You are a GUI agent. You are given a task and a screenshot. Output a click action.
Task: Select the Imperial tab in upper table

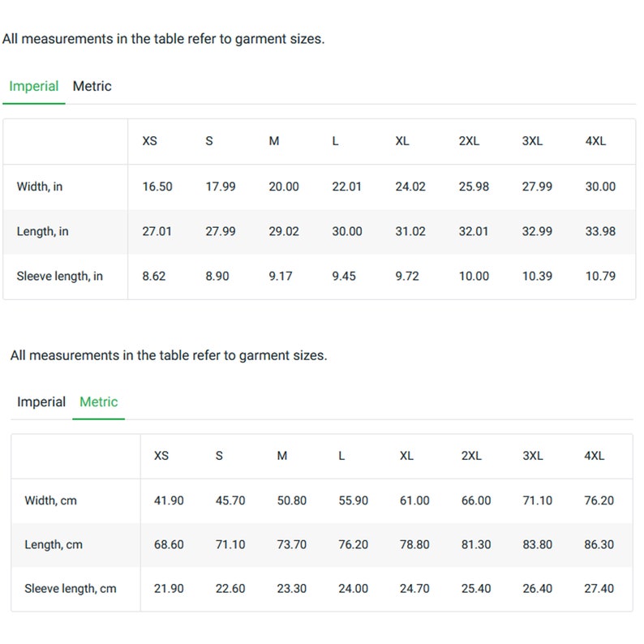click(34, 86)
